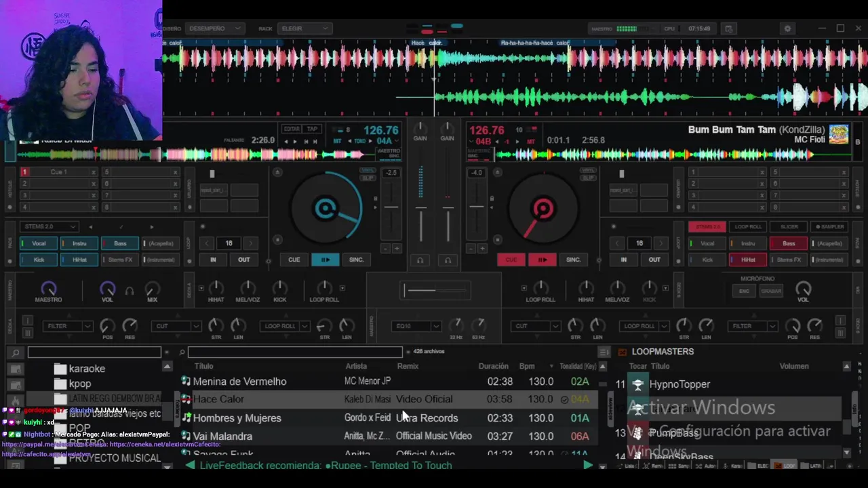Viewport: 868px width, 488px height.
Task: Click the left deck pitch fader
Action: point(391,209)
